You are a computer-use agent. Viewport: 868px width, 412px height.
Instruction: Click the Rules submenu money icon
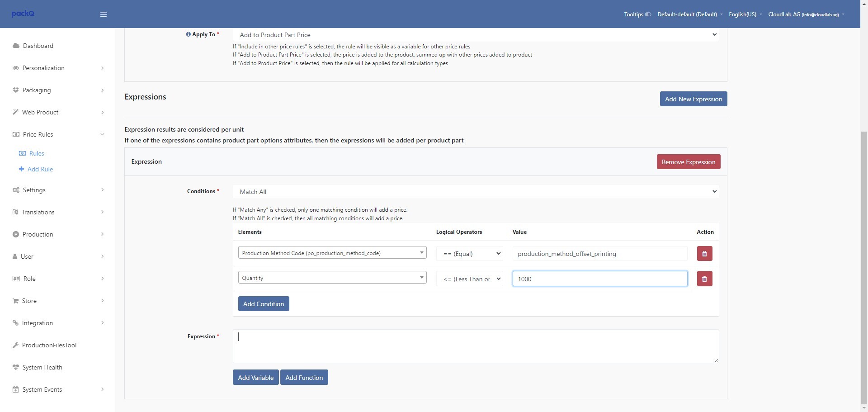[22, 153]
